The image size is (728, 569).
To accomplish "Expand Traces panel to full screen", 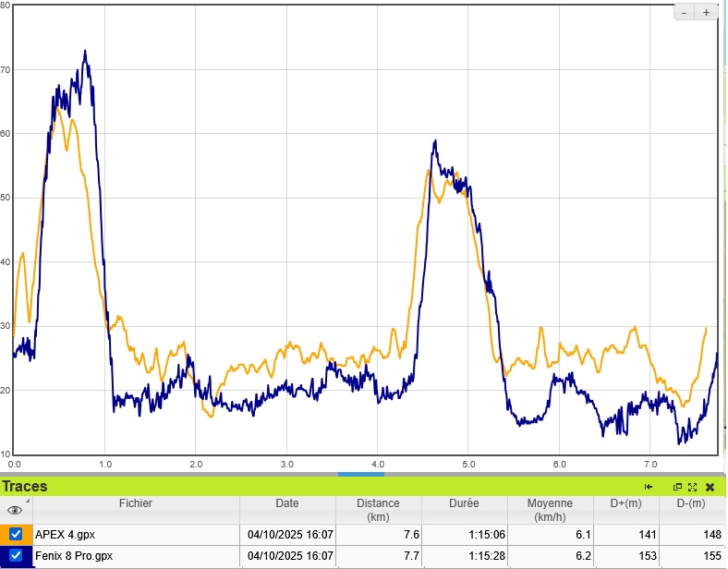I will (x=693, y=487).
